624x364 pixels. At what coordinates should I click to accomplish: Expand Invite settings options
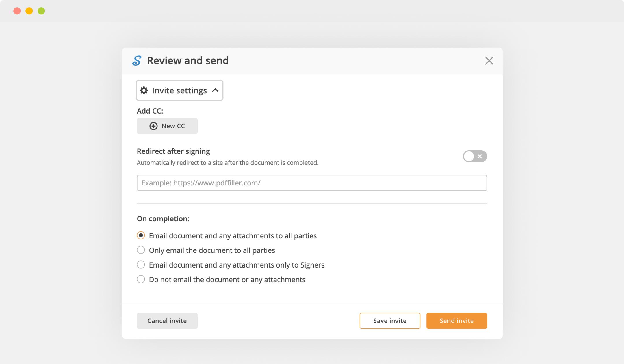tap(179, 90)
